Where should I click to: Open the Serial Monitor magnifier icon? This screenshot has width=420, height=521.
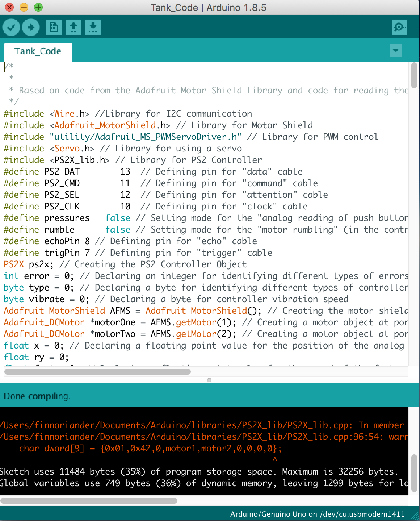pos(399,27)
